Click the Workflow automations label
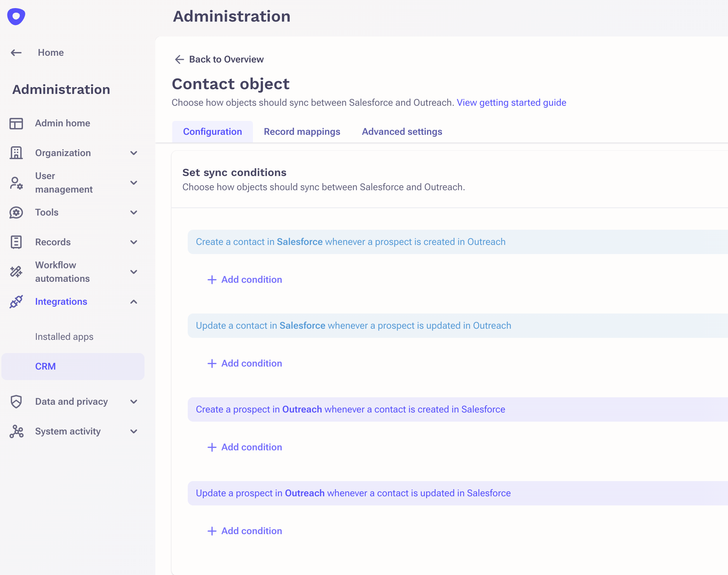The height and width of the screenshot is (575, 728). point(62,272)
